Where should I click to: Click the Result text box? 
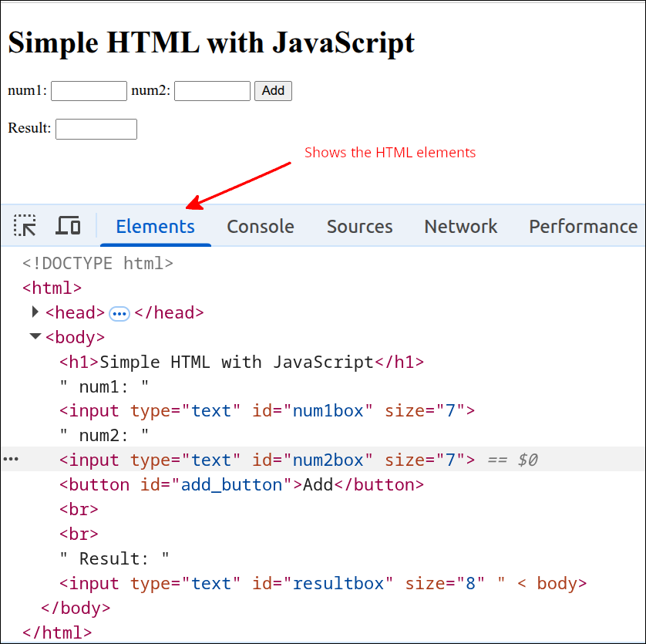point(96,129)
